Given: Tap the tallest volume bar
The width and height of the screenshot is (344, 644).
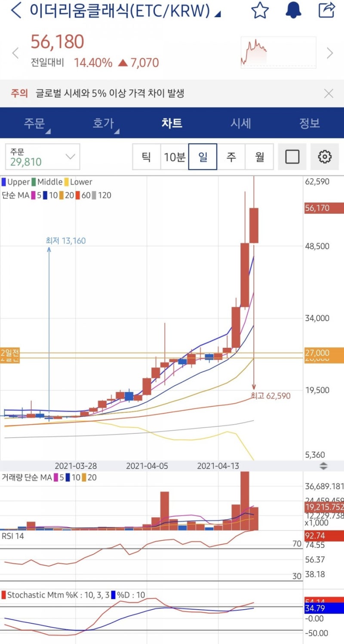Looking at the screenshot, I should pyautogui.click(x=245, y=501).
